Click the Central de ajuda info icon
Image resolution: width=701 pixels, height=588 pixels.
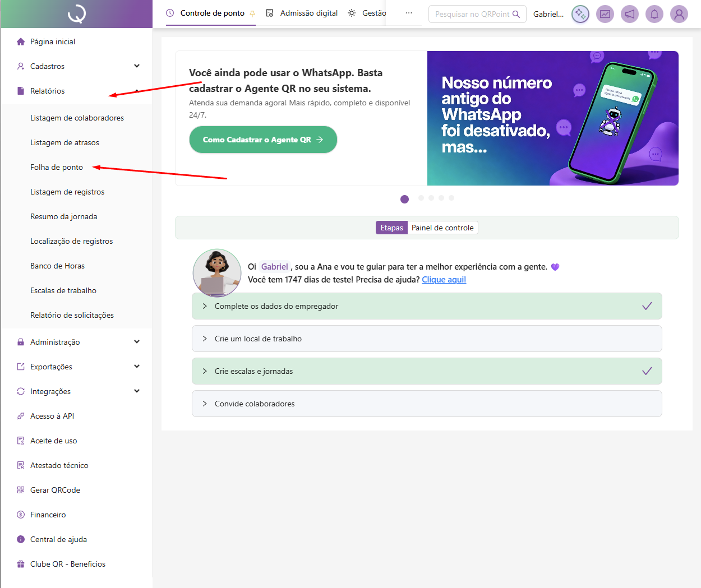pyautogui.click(x=21, y=539)
